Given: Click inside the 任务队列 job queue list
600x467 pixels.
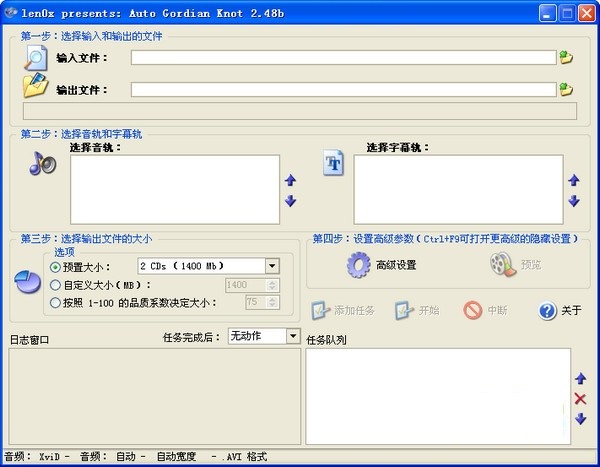Looking at the screenshot, I should click(438, 397).
